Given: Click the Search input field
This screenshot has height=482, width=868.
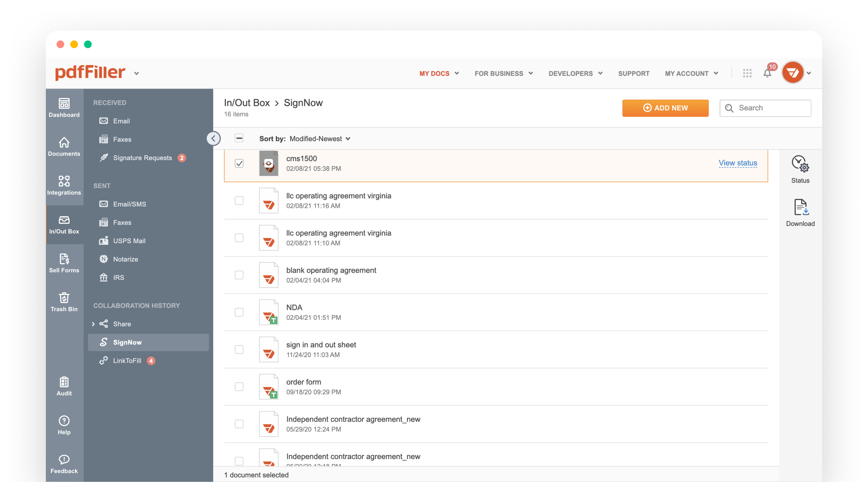Looking at the screenshot, I should (766, 107).
